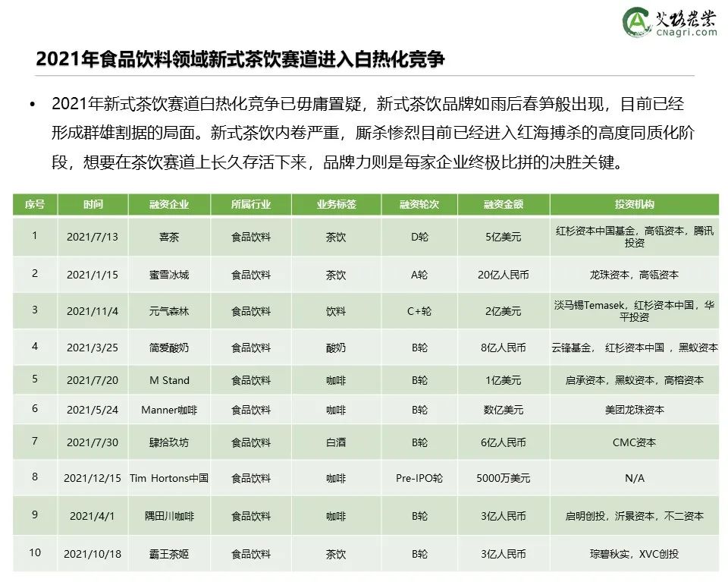
Task: Click the cnagri.com logo icon
Action: click(x=636, y=22)
